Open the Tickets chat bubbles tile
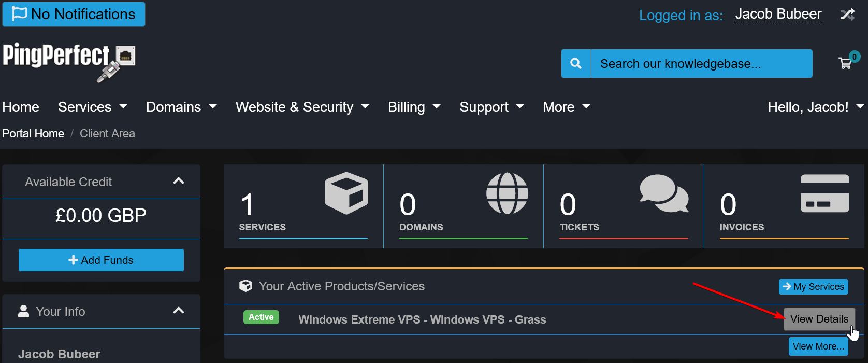Viewport: 868px width, 363px height. (624, 206)
